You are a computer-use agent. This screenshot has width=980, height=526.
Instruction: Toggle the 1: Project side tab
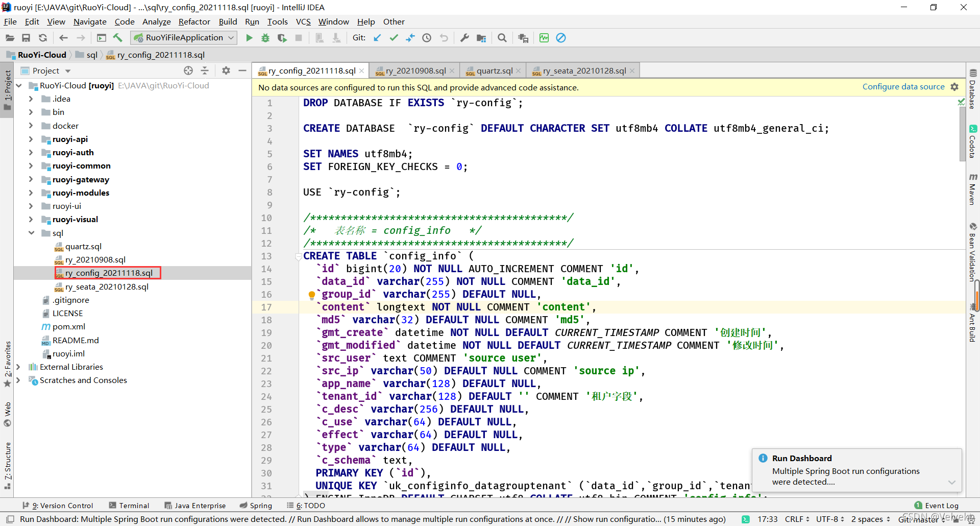(7, 90)
